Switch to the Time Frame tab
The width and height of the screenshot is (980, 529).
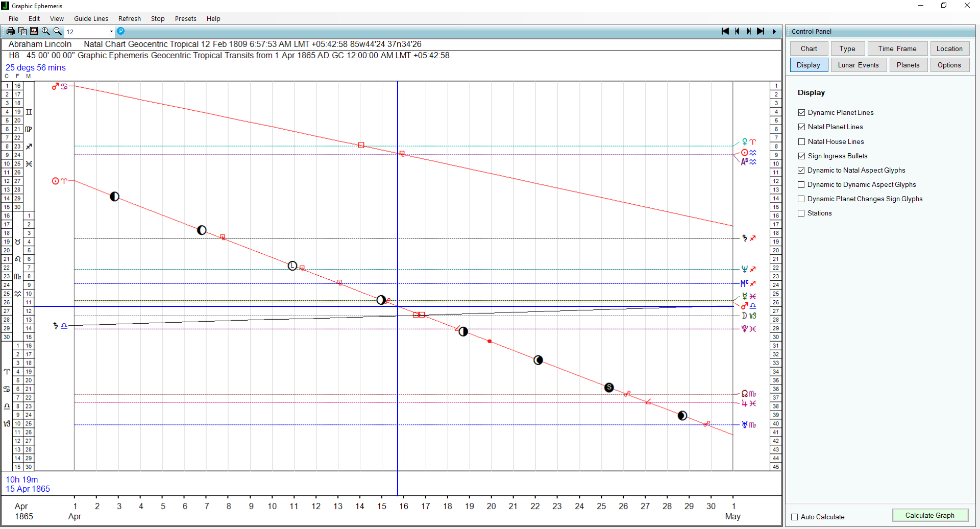[x=897, y=49]
